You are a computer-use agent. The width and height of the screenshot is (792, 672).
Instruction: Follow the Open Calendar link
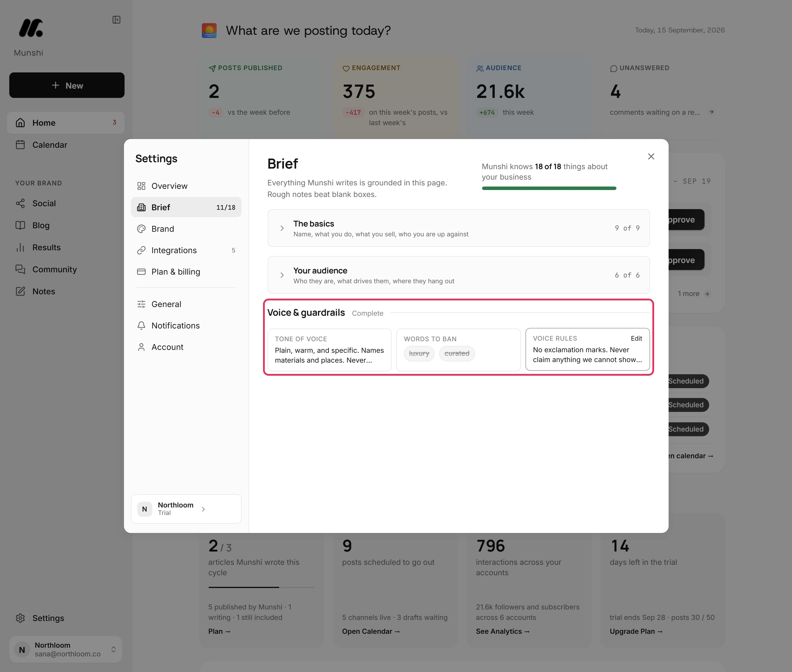[x=371, y=631]
